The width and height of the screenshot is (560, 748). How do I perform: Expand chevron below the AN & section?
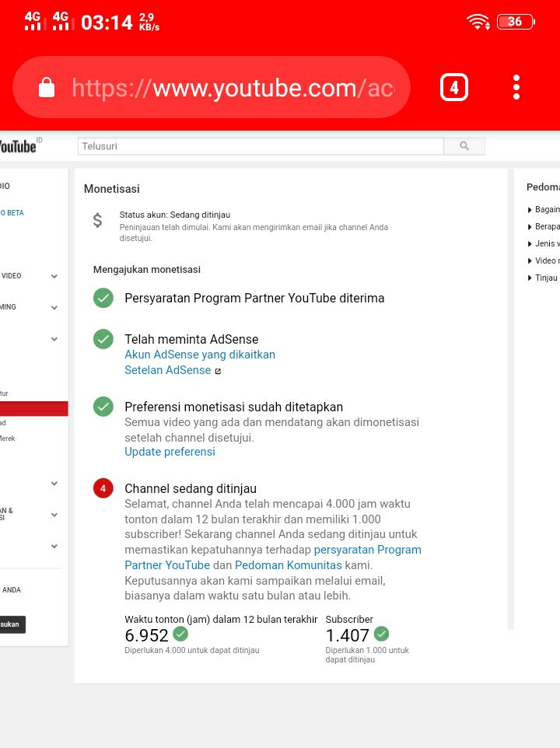pyautogui.click(x=54, y=546)
